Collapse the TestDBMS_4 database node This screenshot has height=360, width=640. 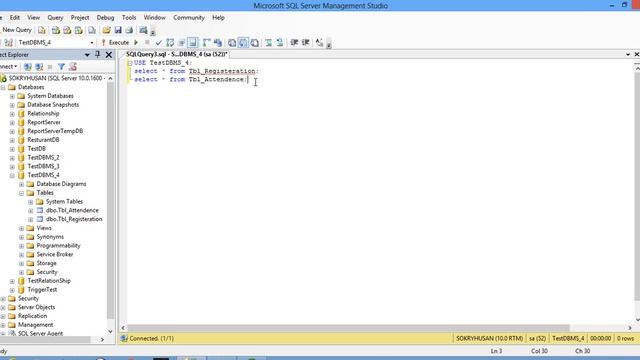(x=12, y=176)
